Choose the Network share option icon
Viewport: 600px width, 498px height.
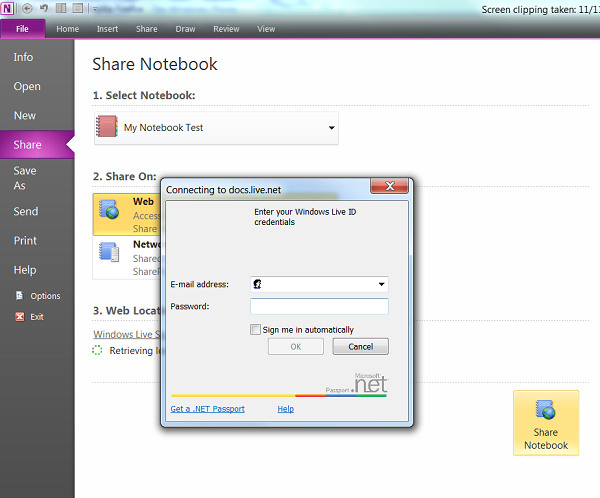tap(109, 252)
